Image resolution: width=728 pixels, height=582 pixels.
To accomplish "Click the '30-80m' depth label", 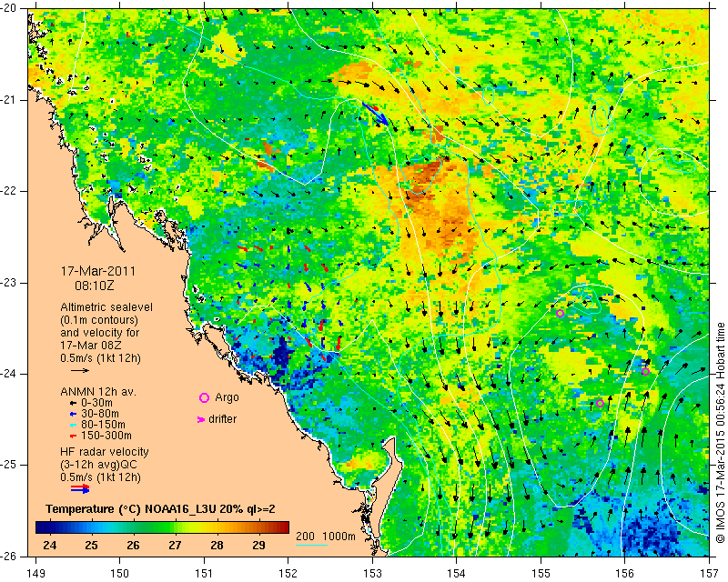I will click(100, 414).
